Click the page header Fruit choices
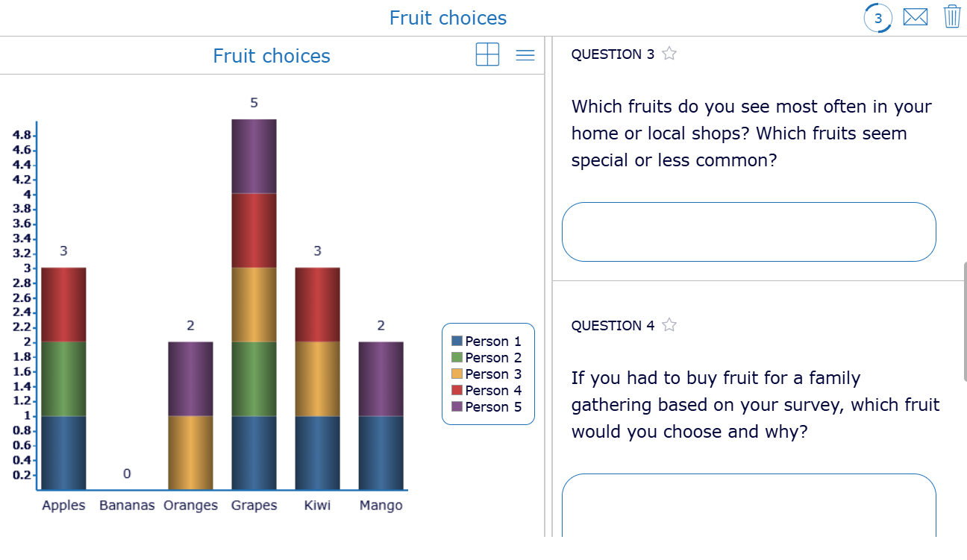Viewport: 967px width, 560px height. (448, 17)
